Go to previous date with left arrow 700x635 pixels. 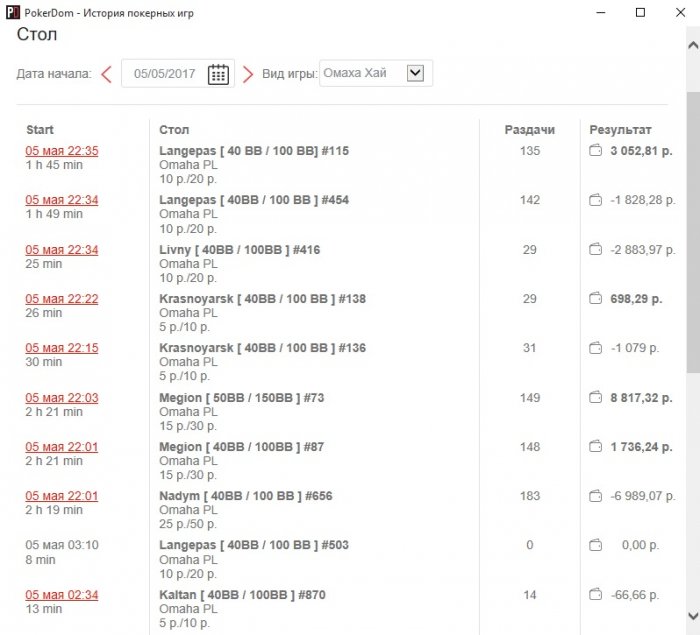coord(106,74)
